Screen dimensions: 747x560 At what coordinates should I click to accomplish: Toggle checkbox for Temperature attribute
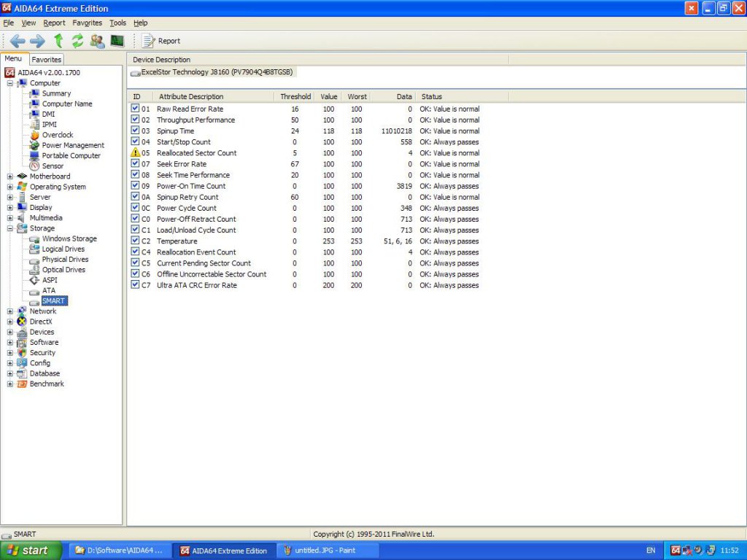coord(135,241)
